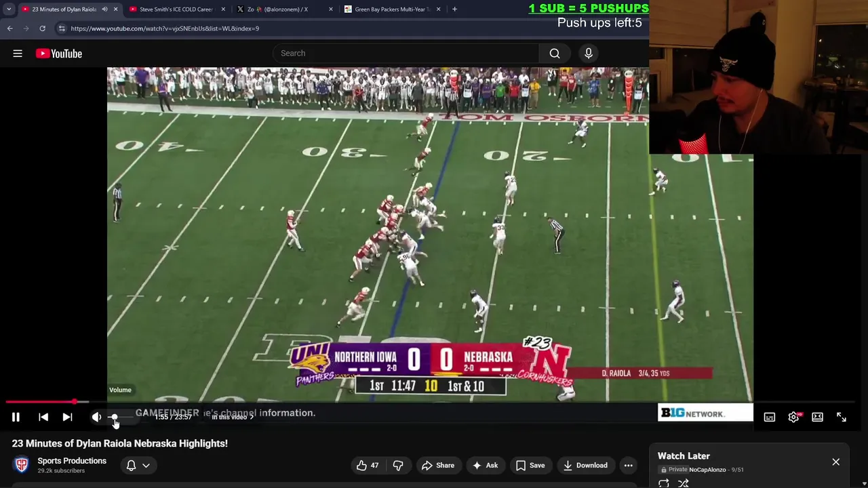
Task: Click the Ask button
Action: 486,466
